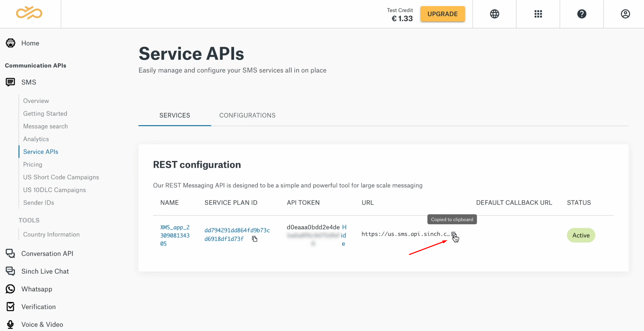
Task: Click the API TOKEN column header
Action: [303, 203]
